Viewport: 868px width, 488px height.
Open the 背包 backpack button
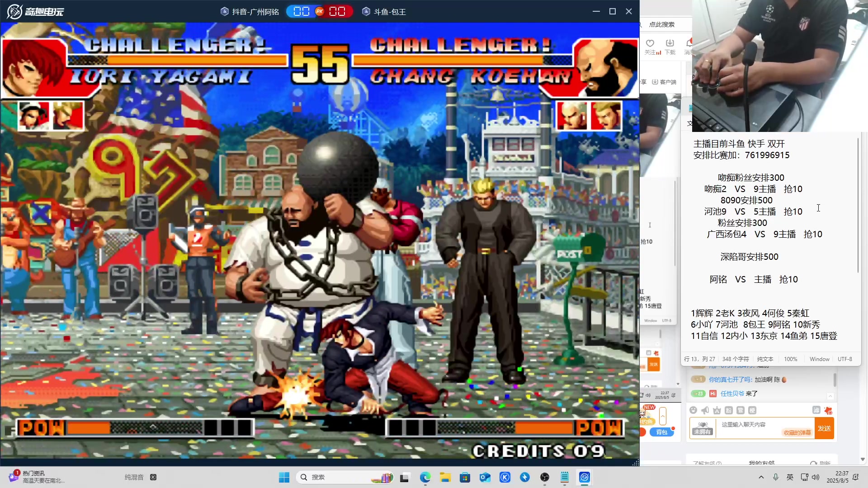(x=662, y=432)
